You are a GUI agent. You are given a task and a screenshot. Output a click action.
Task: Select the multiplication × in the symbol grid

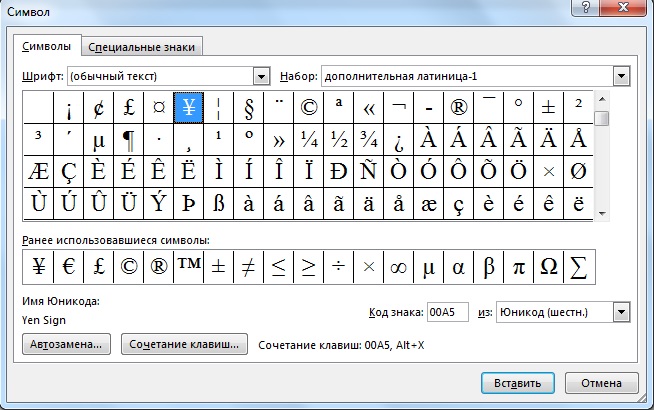[549, 171]
